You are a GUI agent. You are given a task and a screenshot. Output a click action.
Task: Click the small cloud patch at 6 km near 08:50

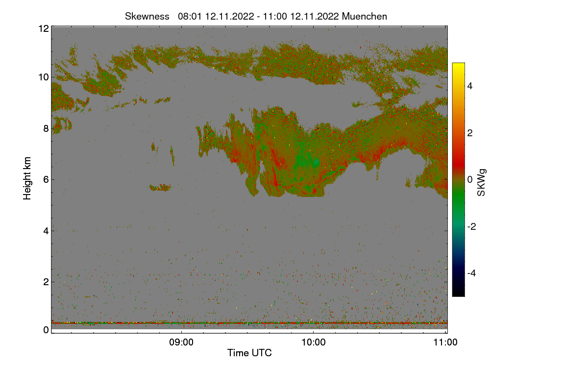(160, 187)
